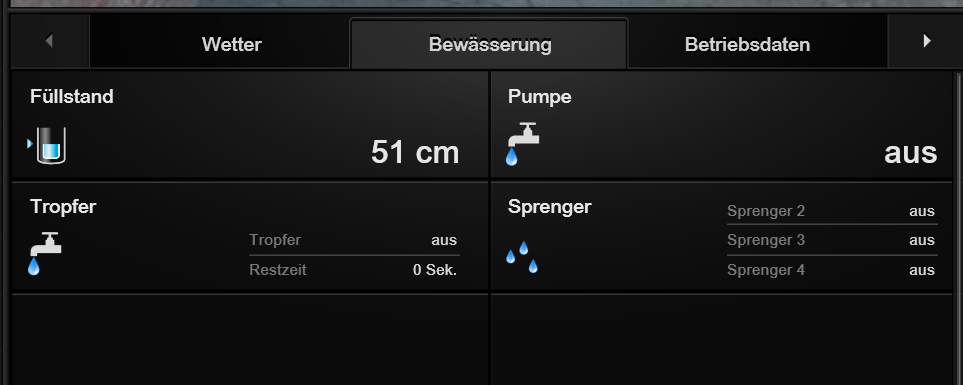This screenshot has height=385, width=963.
Task: Click the Tropfer panel heading
Action: coord(63,207)
